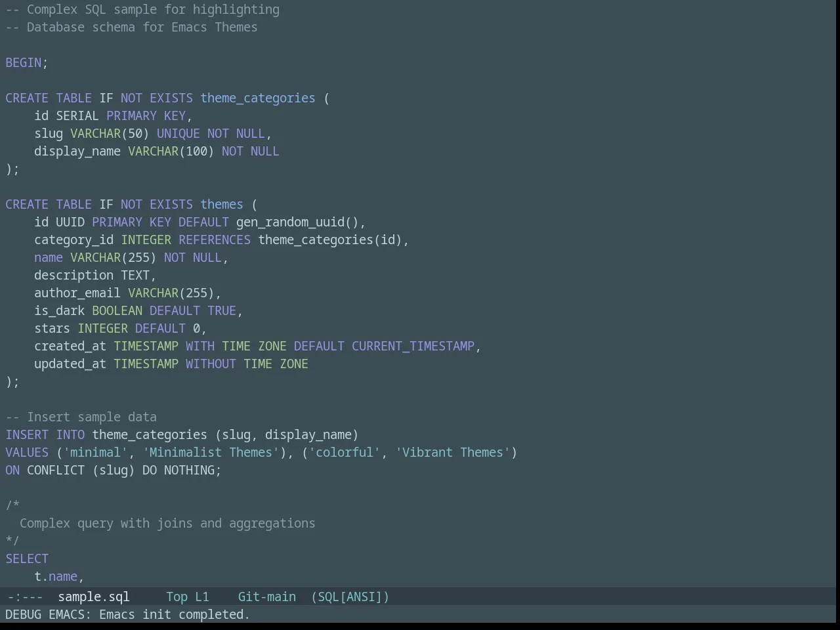The width and height of the screenshot is (840, 630).
Task: Click the created_at column name
Action: 70,346
